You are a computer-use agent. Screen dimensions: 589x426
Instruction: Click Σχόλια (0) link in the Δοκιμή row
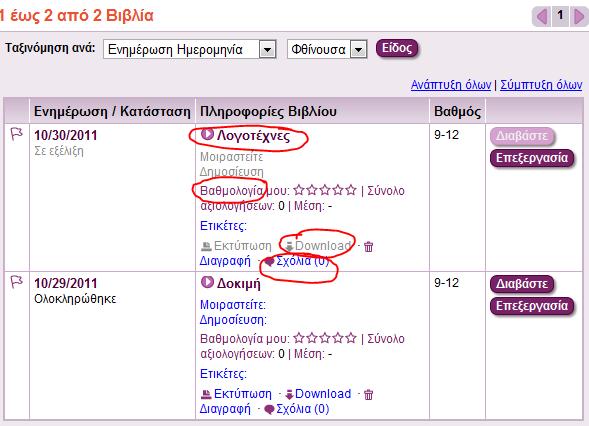click(303, 409)
